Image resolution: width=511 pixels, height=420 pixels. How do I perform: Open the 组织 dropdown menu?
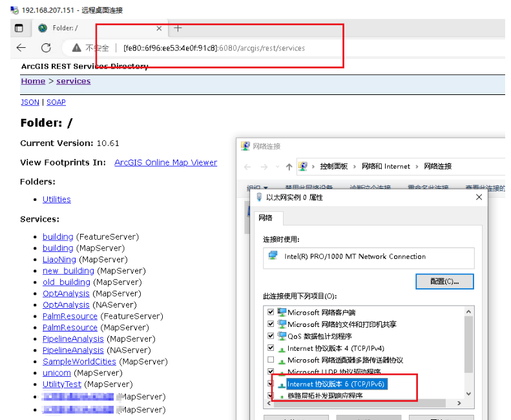(257, 188)
